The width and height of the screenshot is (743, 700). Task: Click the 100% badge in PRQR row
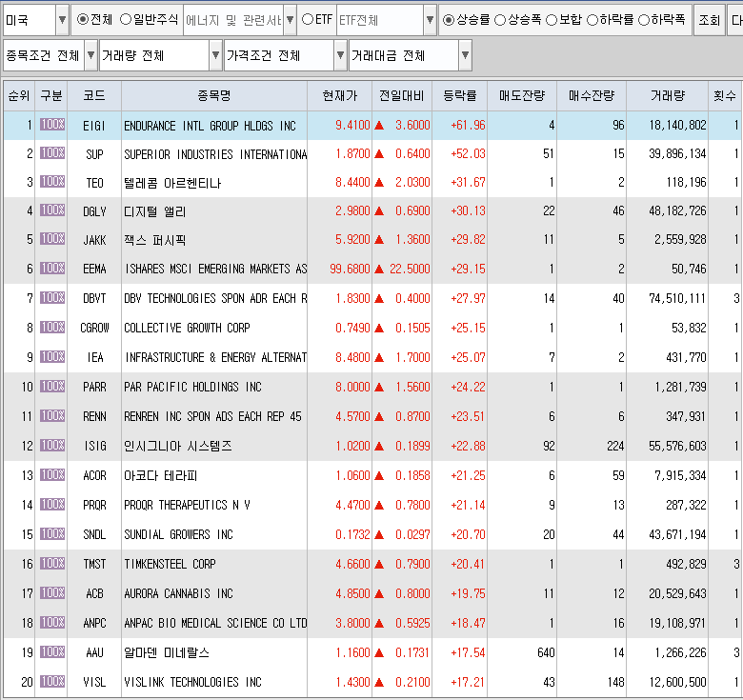(x=52, y=504)
